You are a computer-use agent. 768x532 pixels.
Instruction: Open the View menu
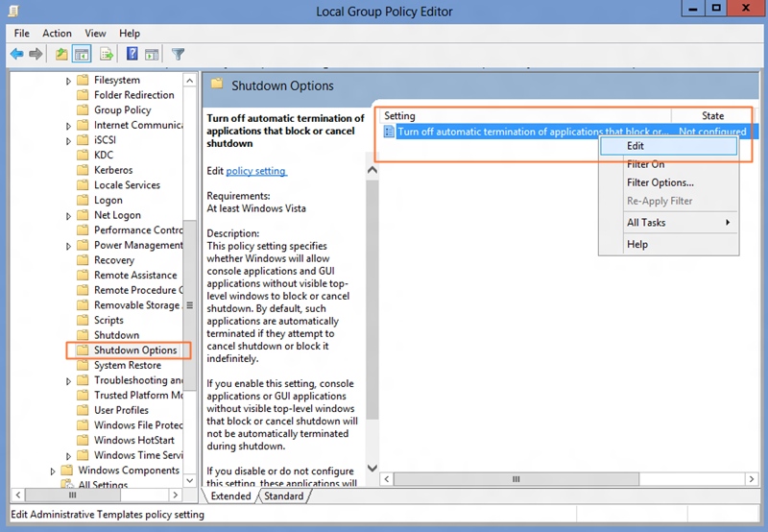[95, 34]
